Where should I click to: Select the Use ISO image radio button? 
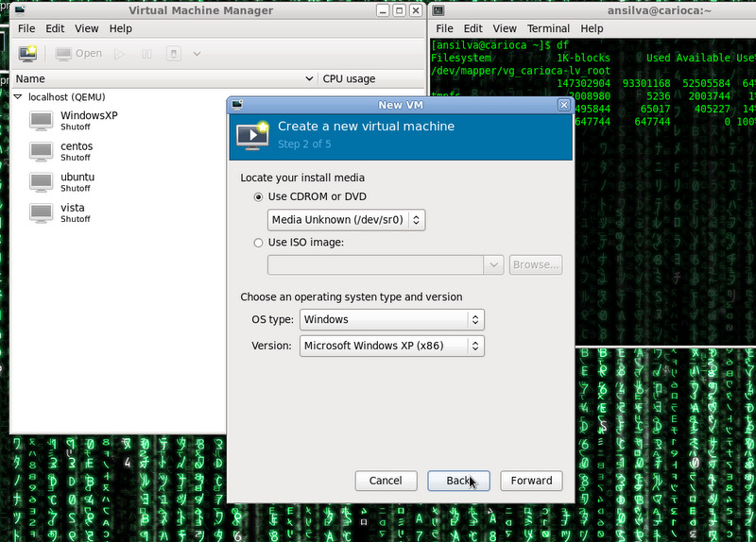click(x=259, y=243)
